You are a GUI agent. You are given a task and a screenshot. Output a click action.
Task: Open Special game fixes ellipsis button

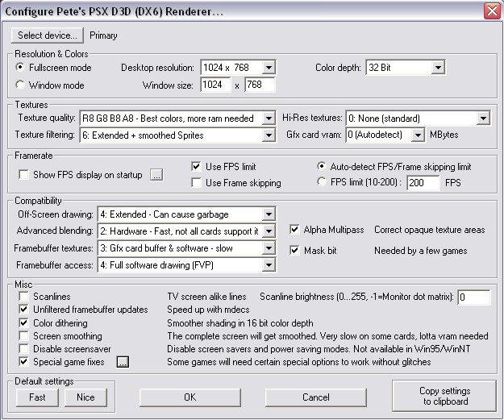click(x=123, y=362)
